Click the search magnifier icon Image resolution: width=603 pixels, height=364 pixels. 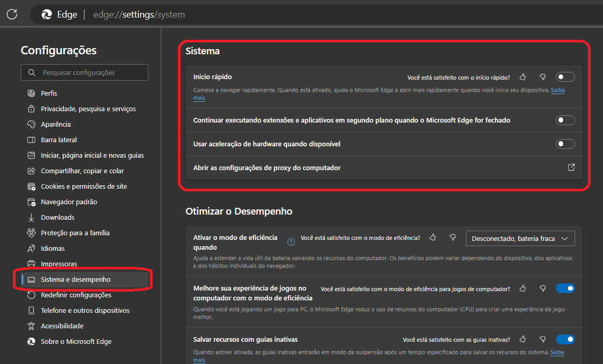coord(32,72)
